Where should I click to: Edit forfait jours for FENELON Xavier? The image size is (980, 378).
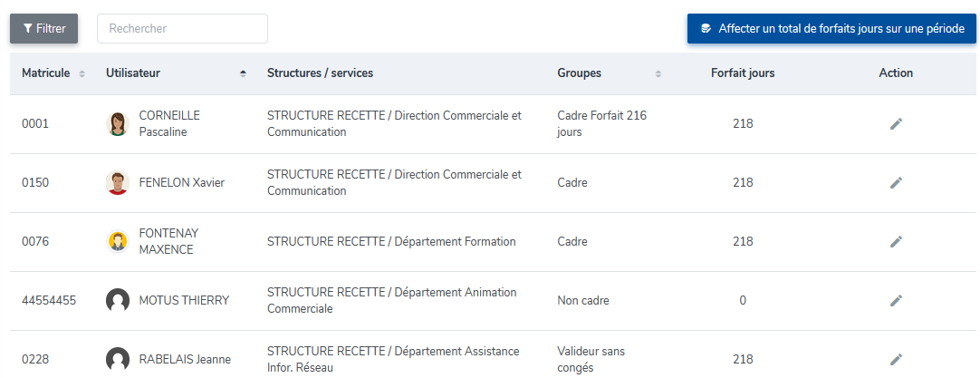(x=896, y=183)
